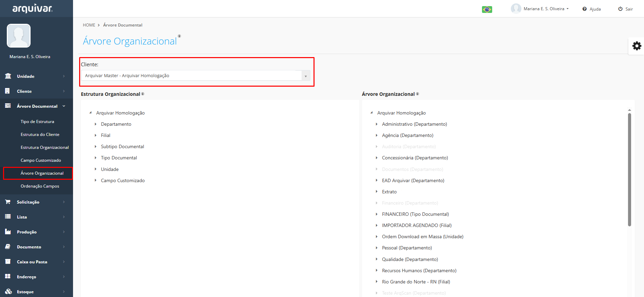Click info icon next to Árvore Organizacional panel heading
The height and width of the screenshot is (297, 644).
click(x=417, y=94)
